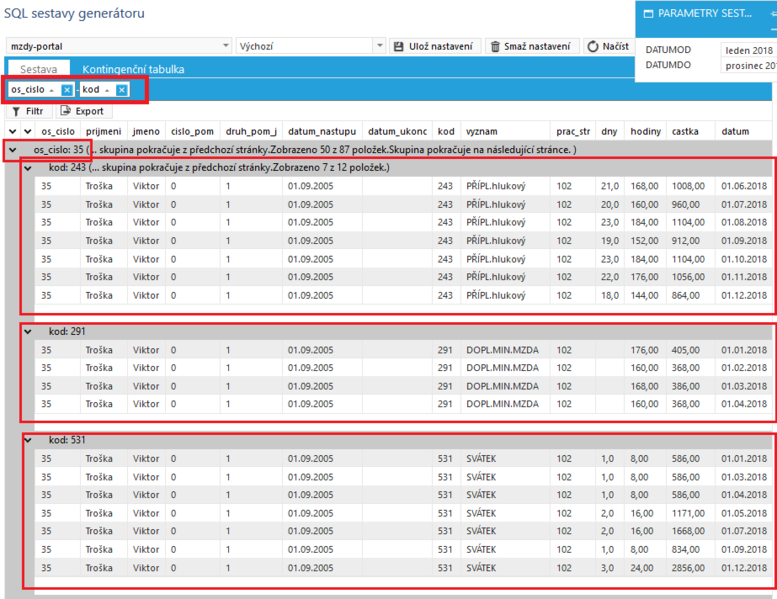This screenshot has height=599, width=777.
Task: Sort by kod column header
Action: tap(446, 131)
